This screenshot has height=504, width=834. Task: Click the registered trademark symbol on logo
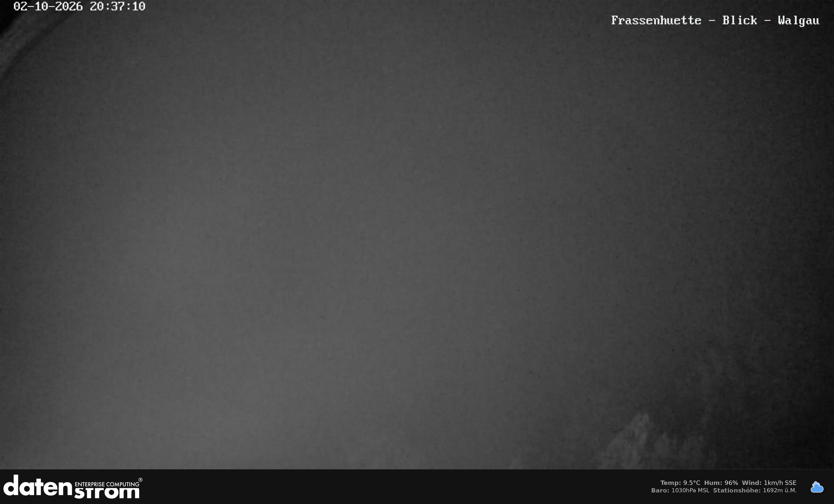coord(141,480)
